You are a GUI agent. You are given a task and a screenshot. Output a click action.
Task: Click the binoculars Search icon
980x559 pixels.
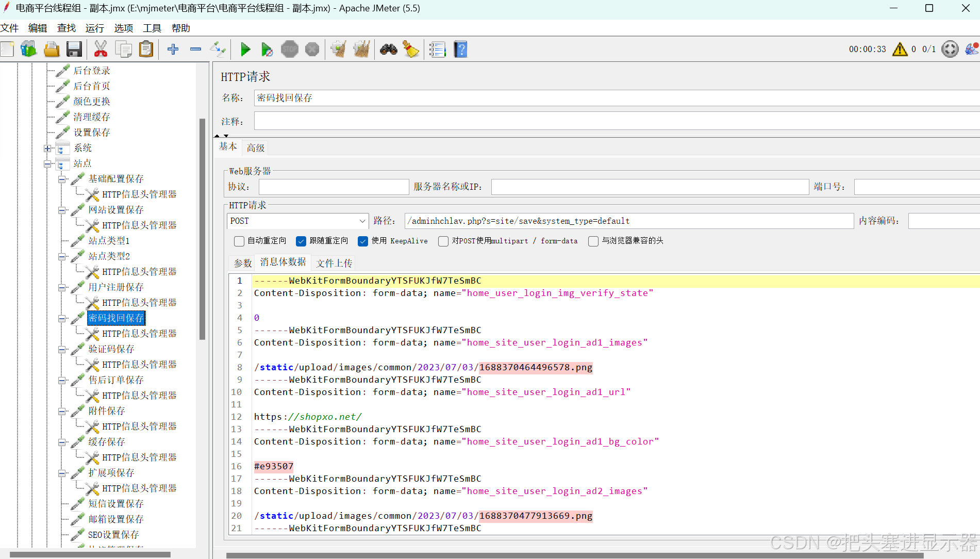point(388,50)
